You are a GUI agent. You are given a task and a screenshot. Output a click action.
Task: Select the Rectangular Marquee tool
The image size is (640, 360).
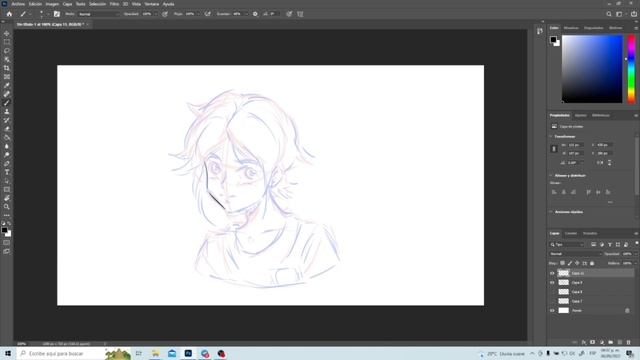coord(7,42)
